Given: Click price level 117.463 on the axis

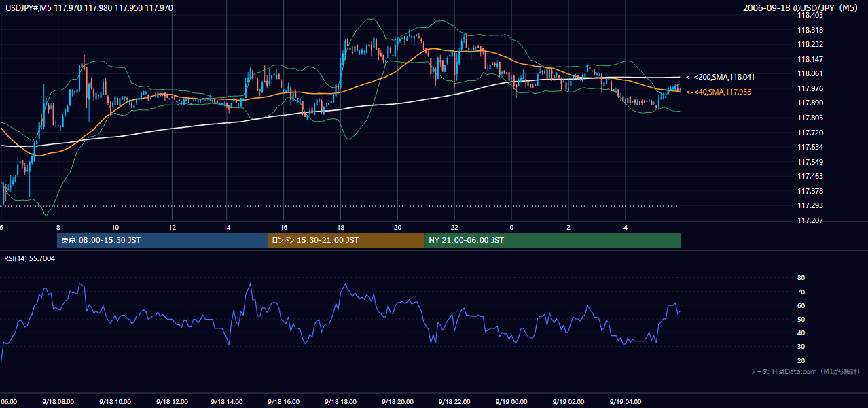Looking at the screenshot, I should [810, 176].
